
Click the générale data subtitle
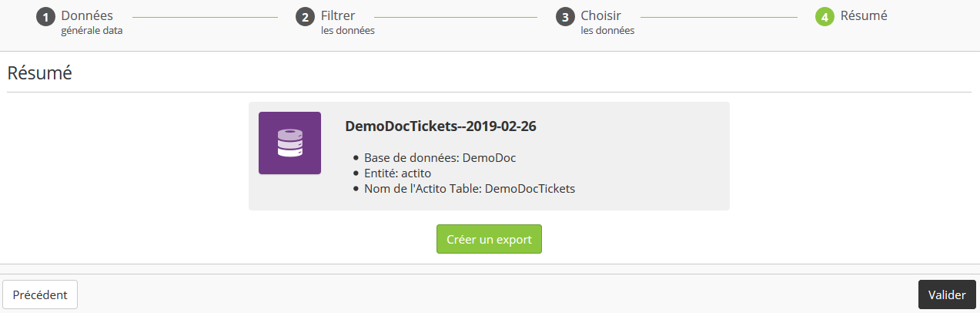[x=92, y=31]
